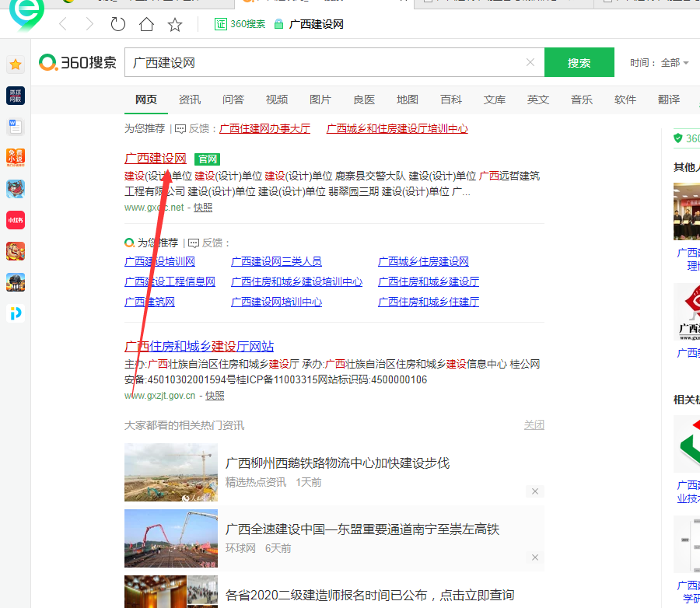
Task: Open the 广西建设网三类人员 related link
Action: (x=276, y=261)
